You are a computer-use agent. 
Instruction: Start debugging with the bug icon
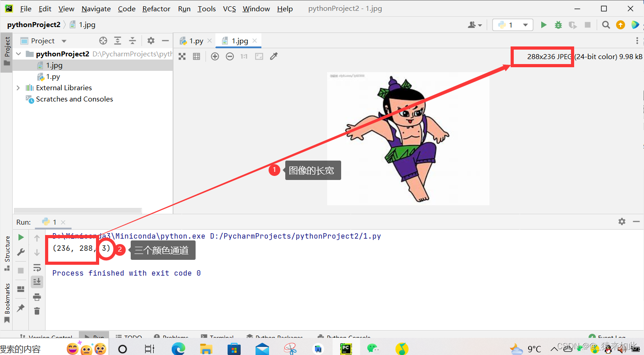click(x=558, y=25)
